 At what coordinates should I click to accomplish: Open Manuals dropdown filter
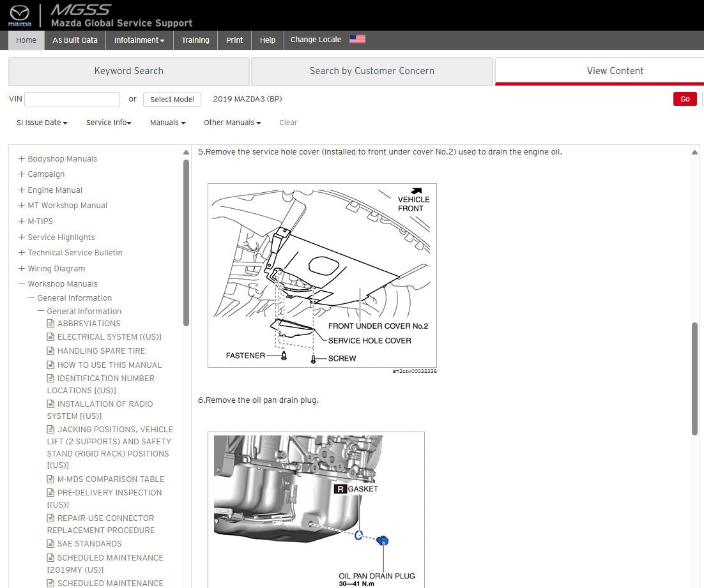tap(167, 123)
